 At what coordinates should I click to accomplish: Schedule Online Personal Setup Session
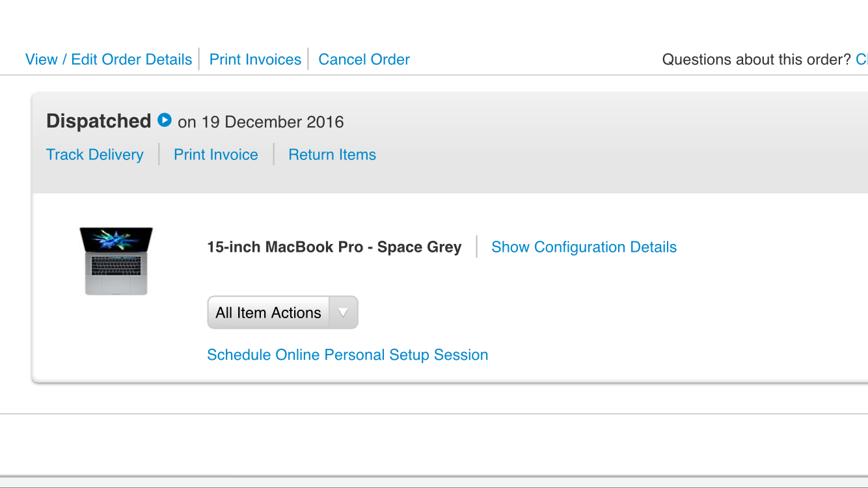[x=347, y=355]
